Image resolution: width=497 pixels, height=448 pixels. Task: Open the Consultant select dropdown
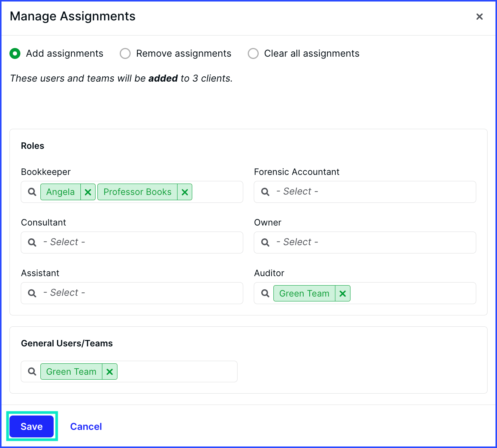pyautogui.click(x=132, y=243)
